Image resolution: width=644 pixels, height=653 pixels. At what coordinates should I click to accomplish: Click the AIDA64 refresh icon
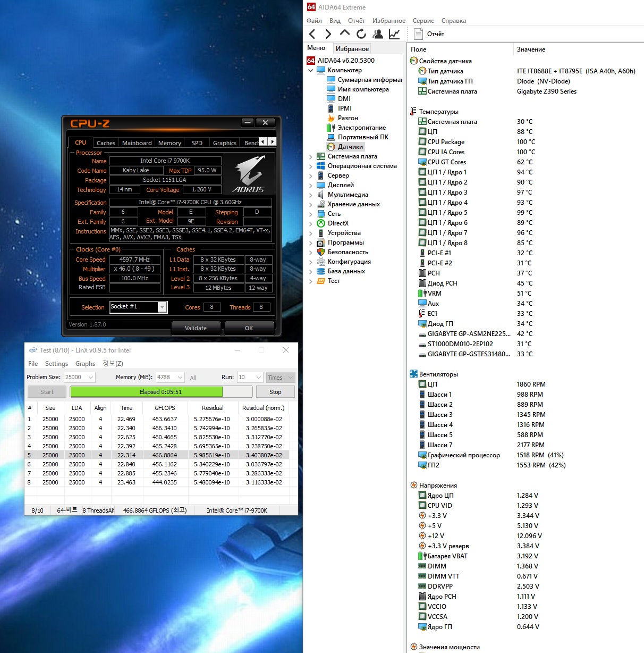[x=361, y=34]
